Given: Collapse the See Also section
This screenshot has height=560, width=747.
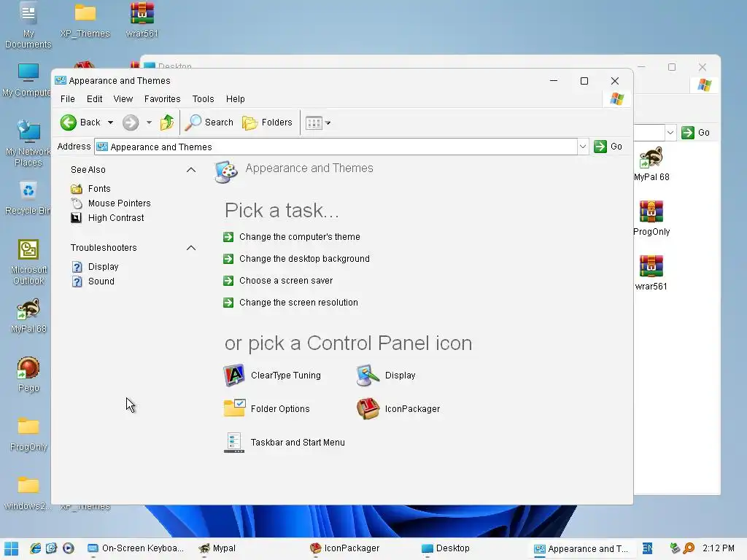Looking at the screenshot, I should (191, 170).
